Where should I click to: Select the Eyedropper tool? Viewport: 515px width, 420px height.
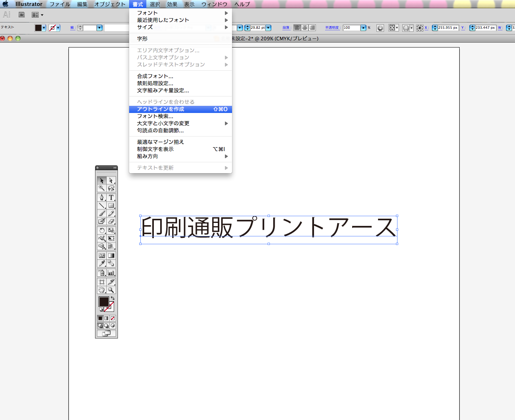click(x=102, y=263)
